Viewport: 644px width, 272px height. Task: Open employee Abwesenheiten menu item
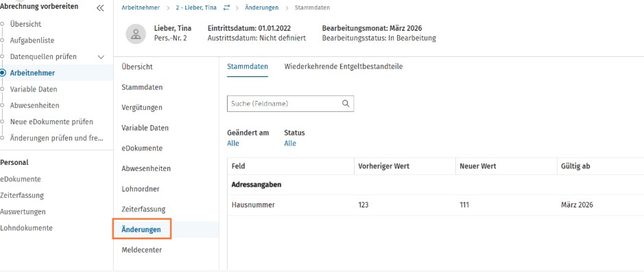point(146,169)
